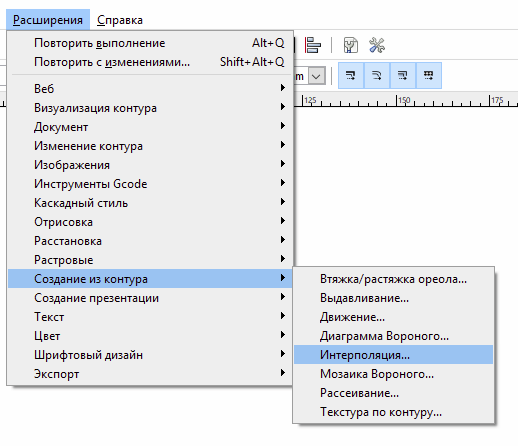Expand the Веб submenu

(x=150, y=89)
